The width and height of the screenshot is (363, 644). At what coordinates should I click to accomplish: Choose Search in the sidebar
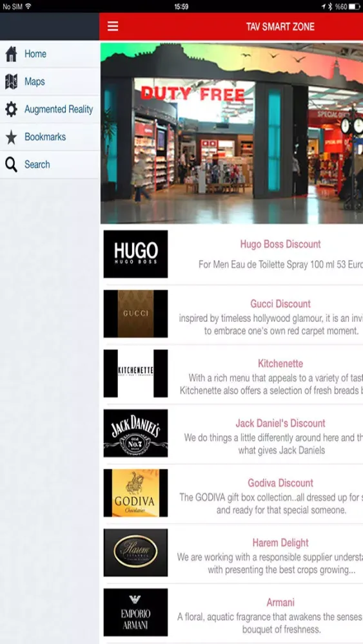50,165
